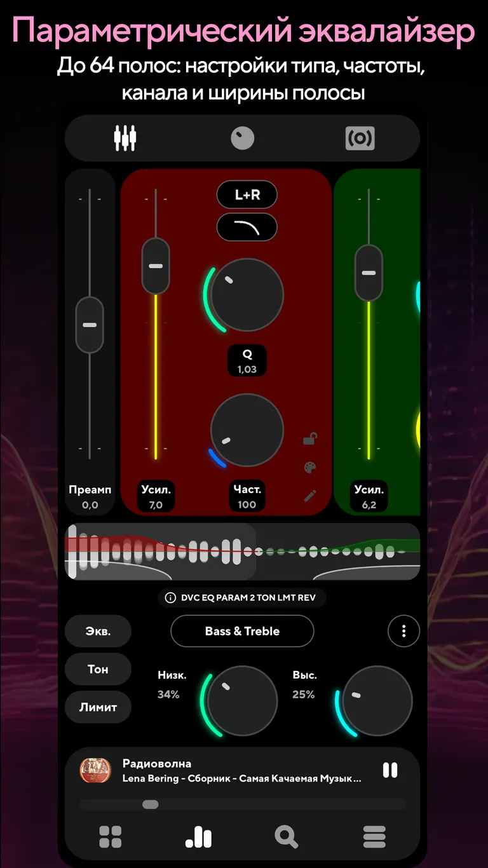Screen dimensions: 488x868
Task: Open the equalizer sliders tab icon
Action: [x=125, y=138]
